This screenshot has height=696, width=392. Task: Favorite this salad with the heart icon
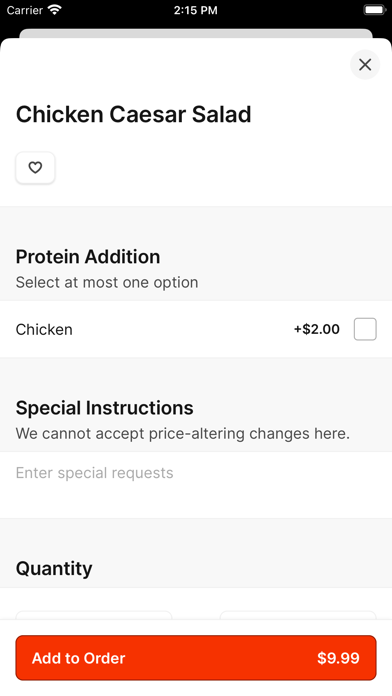click(x=35, y=168)
